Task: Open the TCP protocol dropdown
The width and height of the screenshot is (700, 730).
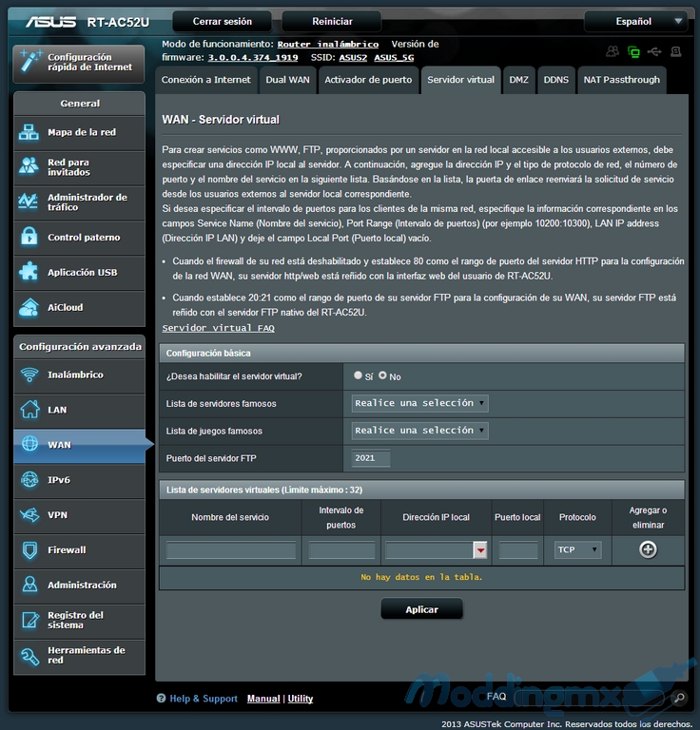Action: [577, 549]
